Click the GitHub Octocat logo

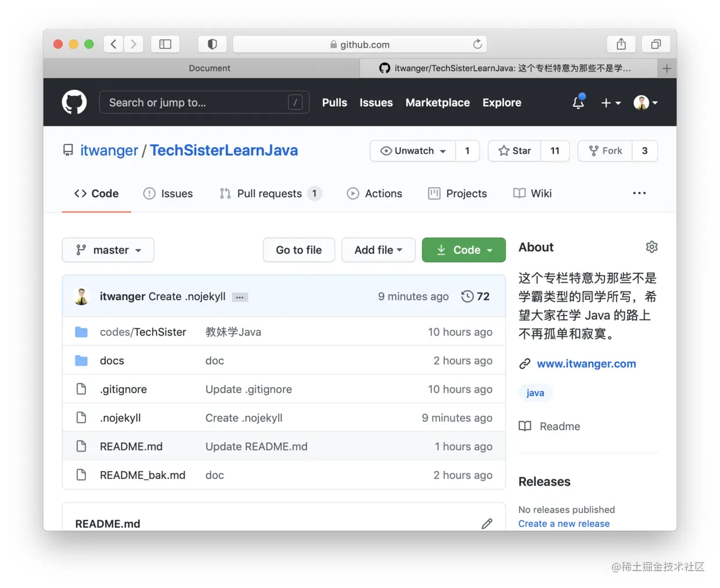pos(74,102)
